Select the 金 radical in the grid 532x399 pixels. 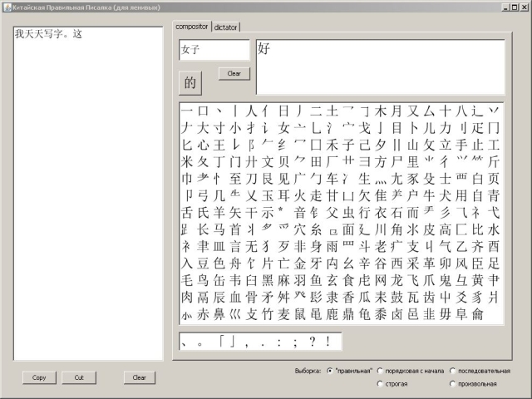click(x=299, y=264)
